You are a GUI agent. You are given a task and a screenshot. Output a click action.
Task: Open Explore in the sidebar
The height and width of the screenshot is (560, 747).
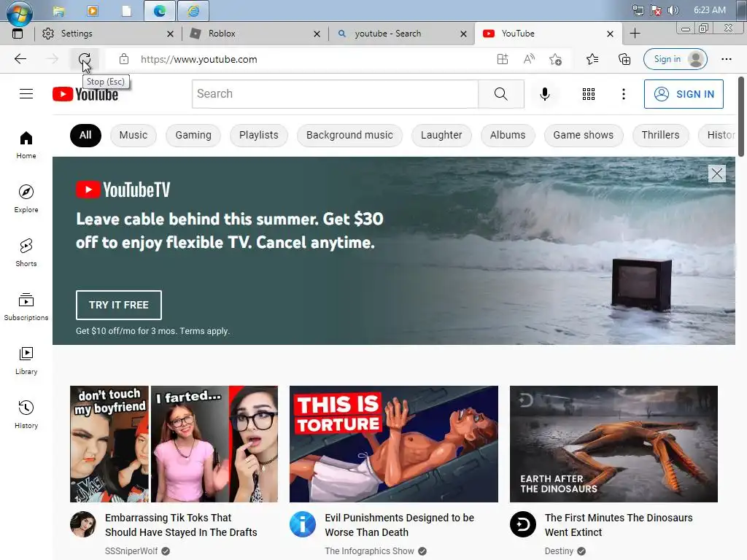pyautogui.click(x=26, y=198)
